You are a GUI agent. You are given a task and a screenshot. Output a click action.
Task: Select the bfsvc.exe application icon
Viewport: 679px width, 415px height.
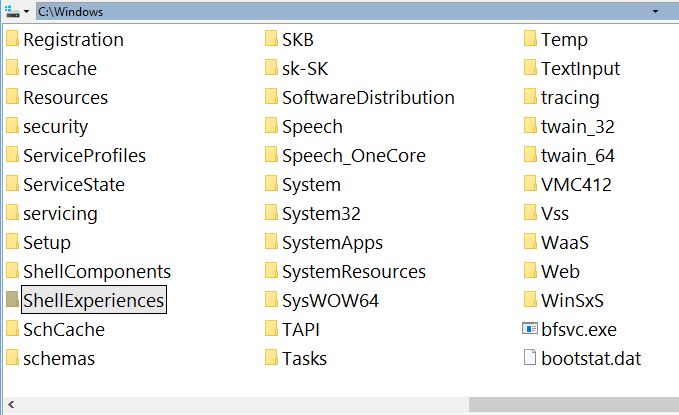530,329
